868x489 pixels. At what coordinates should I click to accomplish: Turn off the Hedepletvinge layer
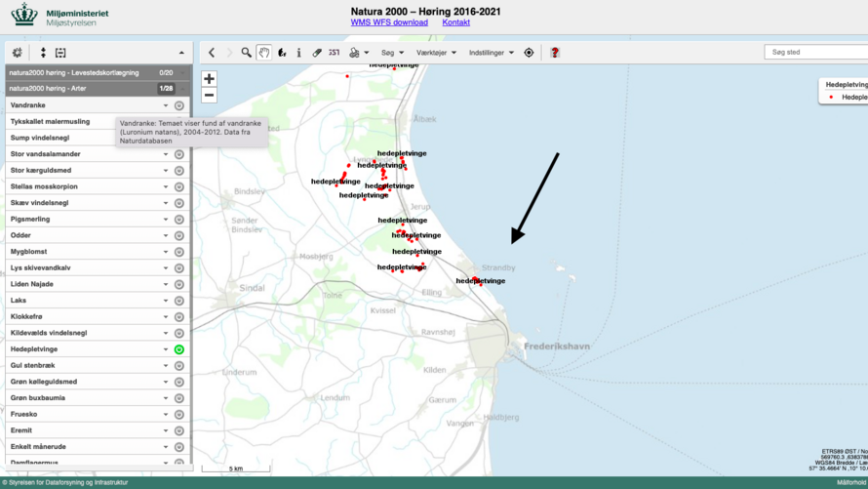[179, 349]
